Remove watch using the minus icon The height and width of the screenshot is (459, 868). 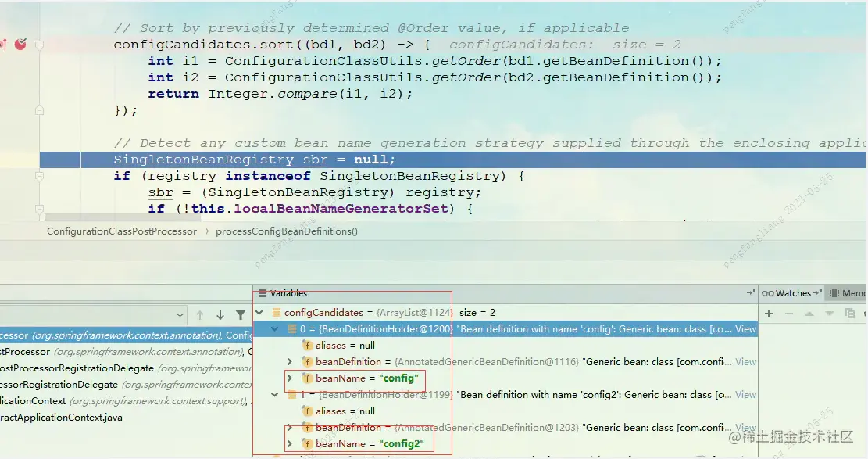[789, 314]
